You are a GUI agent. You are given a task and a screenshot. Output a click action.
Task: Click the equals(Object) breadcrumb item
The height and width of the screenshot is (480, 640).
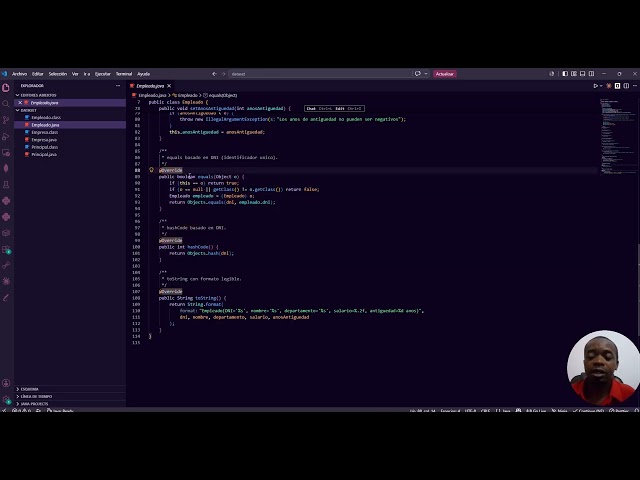[220, 95]
